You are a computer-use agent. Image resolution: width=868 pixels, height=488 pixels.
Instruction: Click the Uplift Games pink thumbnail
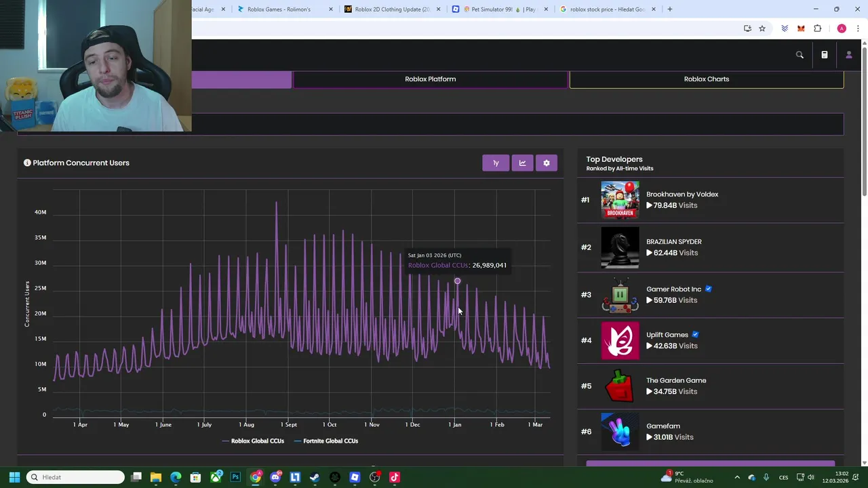(x=620, y=340)
